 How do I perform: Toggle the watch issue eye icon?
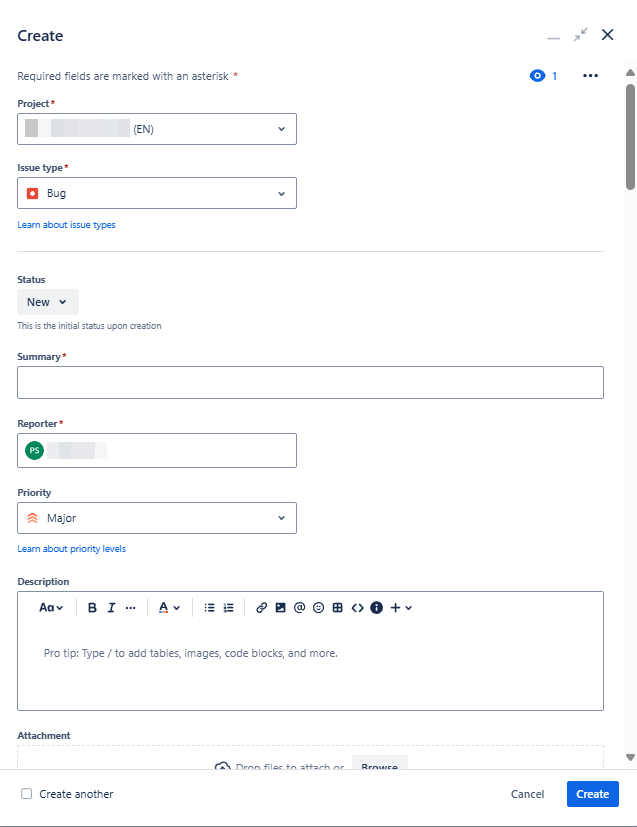(x=537, y=76)
